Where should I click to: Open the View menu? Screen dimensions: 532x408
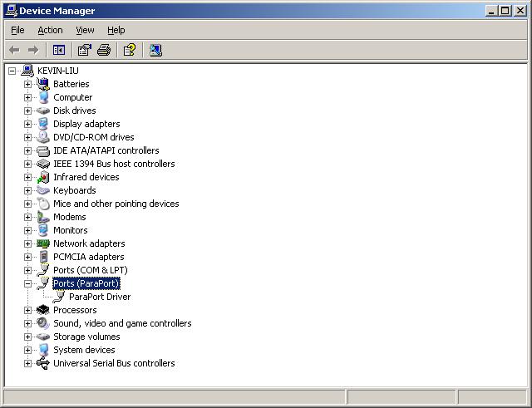point(85,30)
